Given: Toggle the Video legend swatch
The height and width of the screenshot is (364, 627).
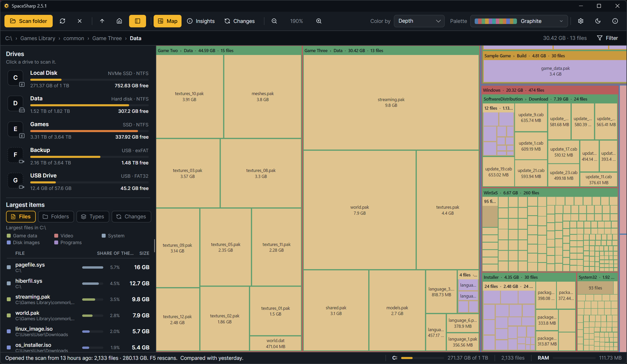Looking at the screenshot, I should (56, 236).
